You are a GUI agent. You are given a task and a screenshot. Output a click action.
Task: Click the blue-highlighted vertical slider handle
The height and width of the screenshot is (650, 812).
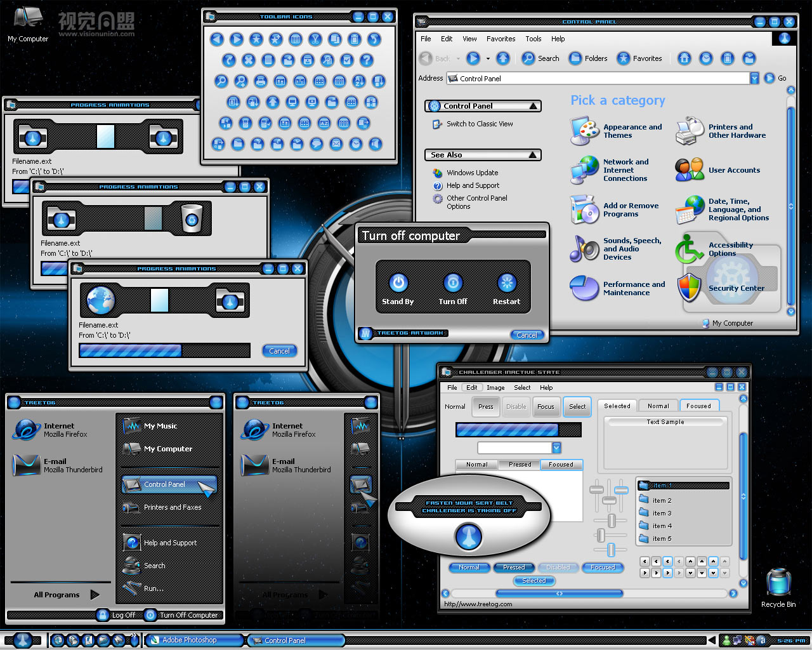622,490
